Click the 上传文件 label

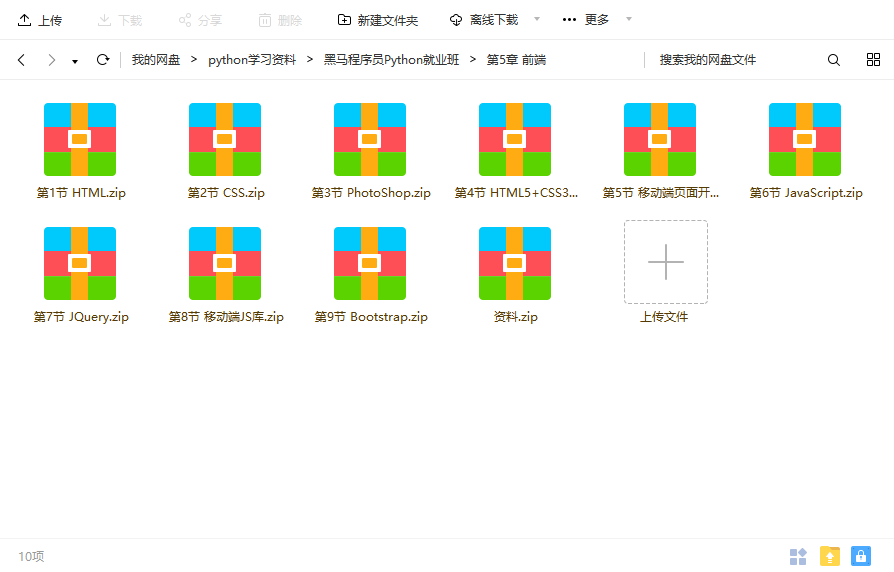click(664, 317)
